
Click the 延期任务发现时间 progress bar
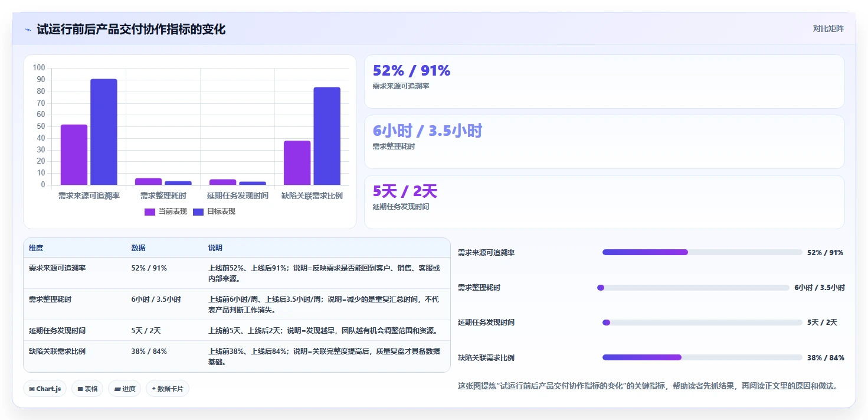pos(702,323)
